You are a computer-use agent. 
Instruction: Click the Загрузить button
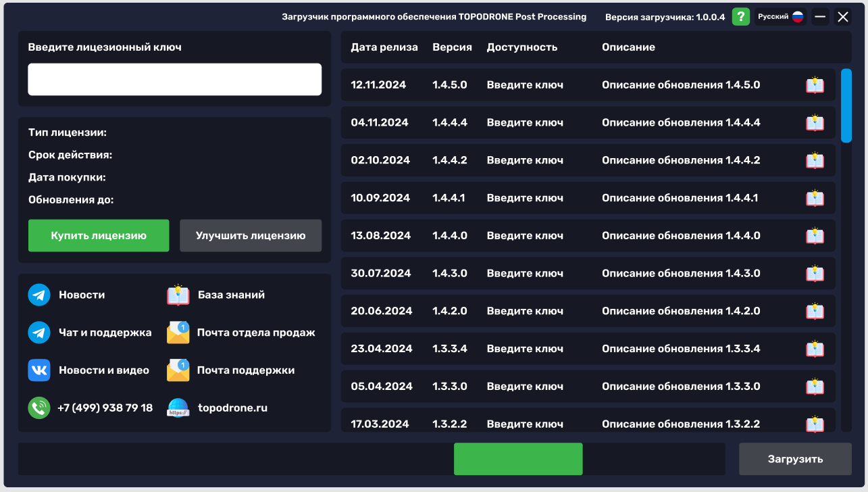pos(795,459)
